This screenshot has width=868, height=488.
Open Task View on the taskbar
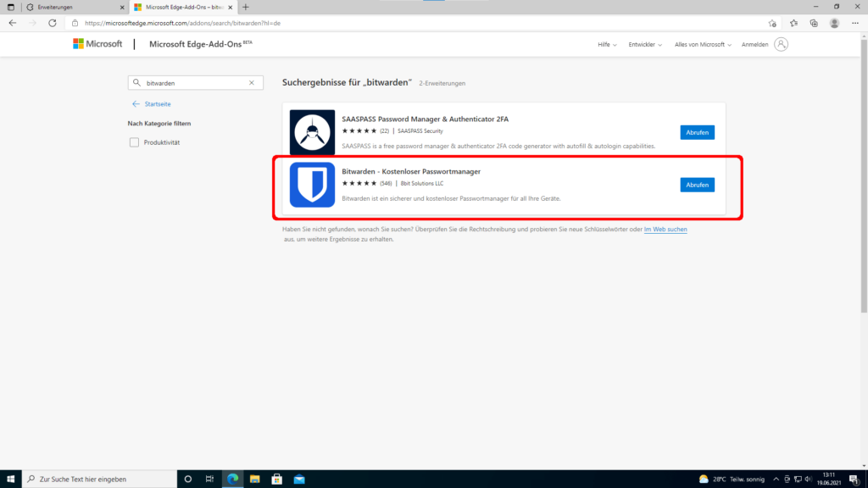210,480
